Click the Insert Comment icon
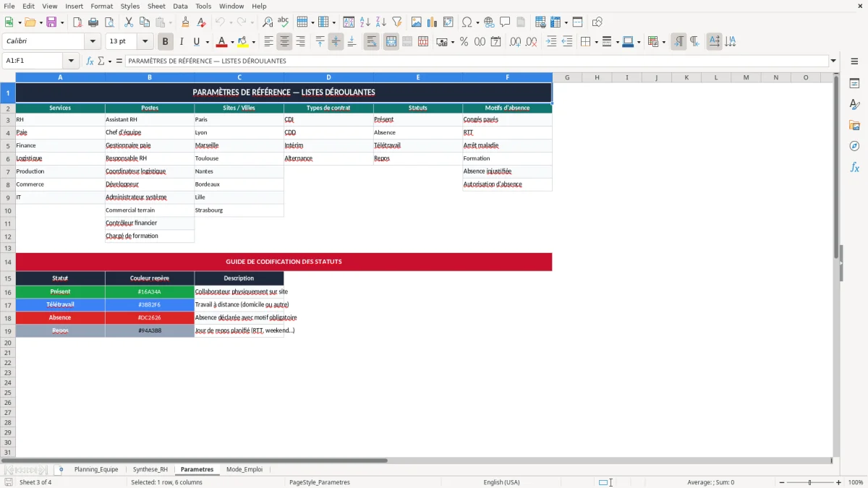The height and width of the screenshot is (488, 868). [506, 22]
